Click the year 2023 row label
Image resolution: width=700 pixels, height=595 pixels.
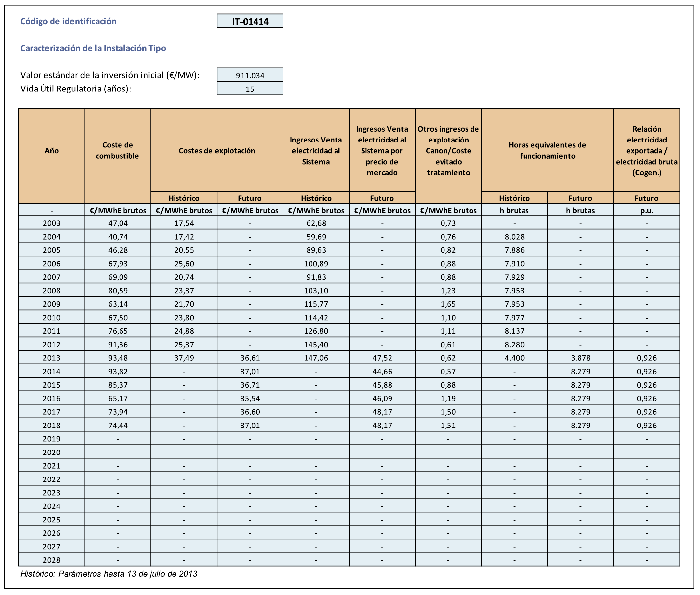click(x=52, y=493)
